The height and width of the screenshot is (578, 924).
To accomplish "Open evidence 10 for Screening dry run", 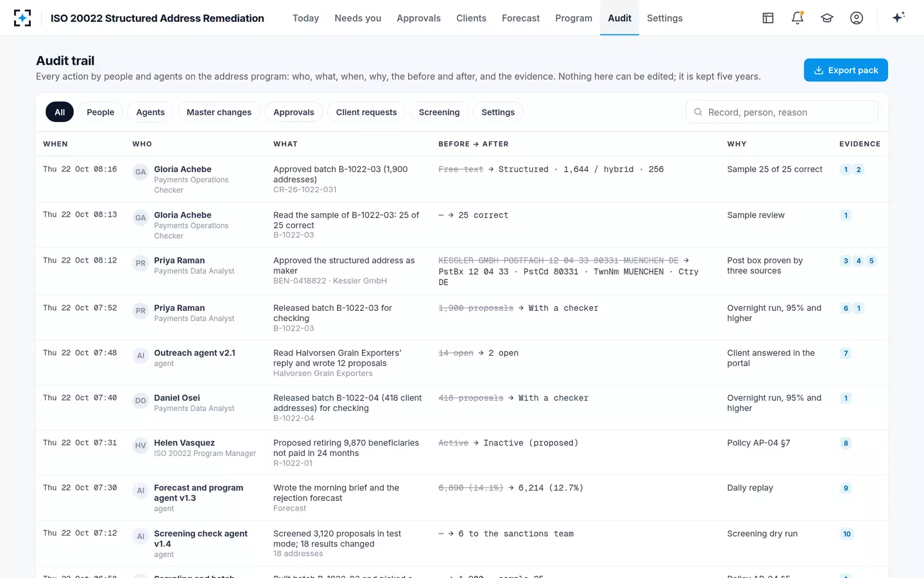I will point(847,534).
